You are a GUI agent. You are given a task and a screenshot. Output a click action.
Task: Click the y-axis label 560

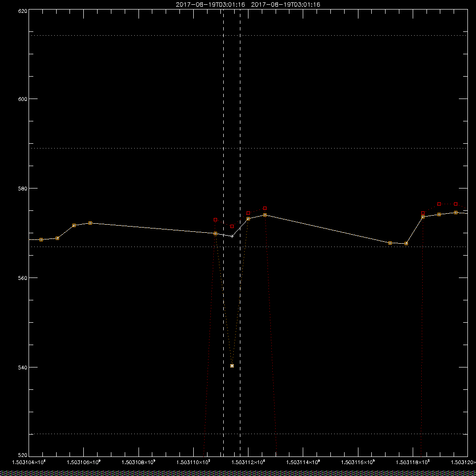click(23, 278)
